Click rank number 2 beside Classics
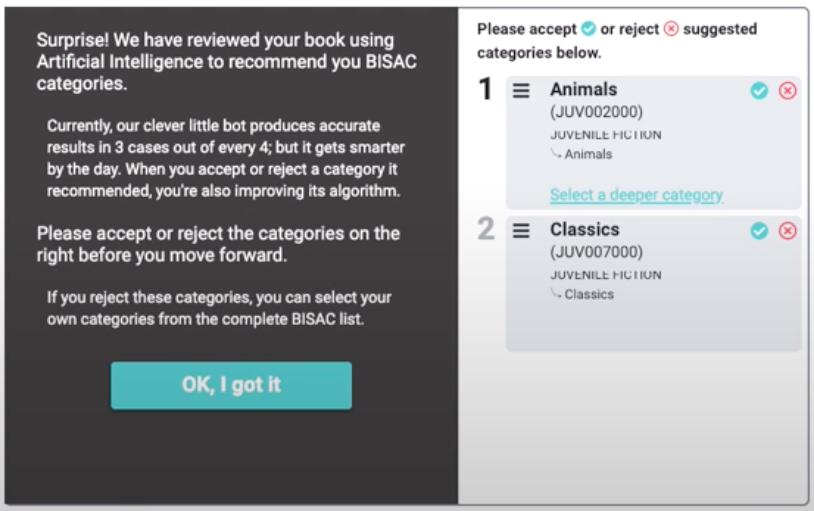814x511 pixels. (x=485, y=231)
